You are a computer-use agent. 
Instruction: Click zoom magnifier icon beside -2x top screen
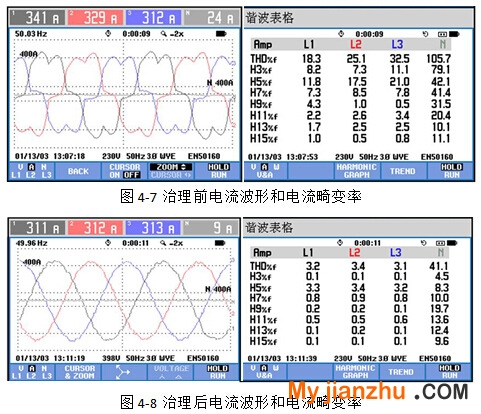click(x=164, y=34)
